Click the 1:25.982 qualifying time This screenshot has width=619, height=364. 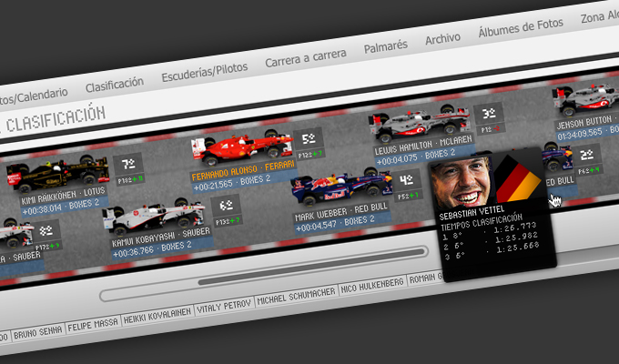tap(516, 238)
